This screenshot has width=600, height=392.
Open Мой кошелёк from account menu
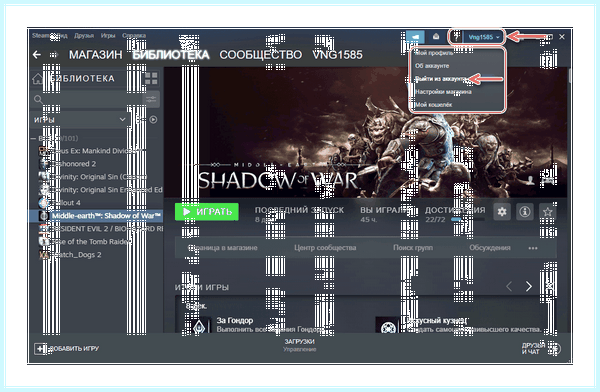[434, 105]
